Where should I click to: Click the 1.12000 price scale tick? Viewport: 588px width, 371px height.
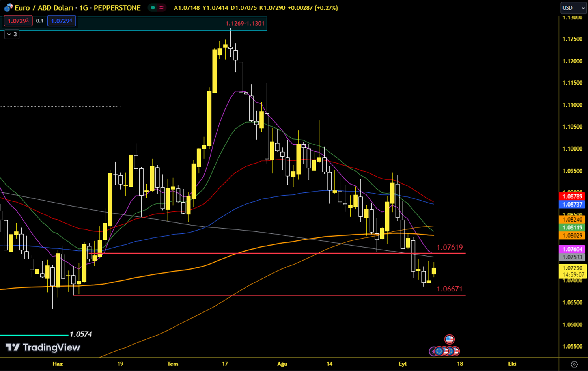573,61
